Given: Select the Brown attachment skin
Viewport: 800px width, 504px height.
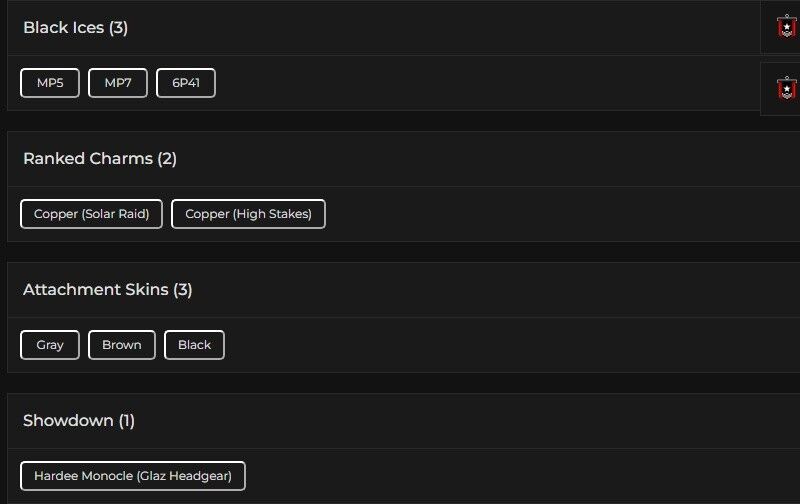Looking at the screenshot, I should [x=122, y=345].
